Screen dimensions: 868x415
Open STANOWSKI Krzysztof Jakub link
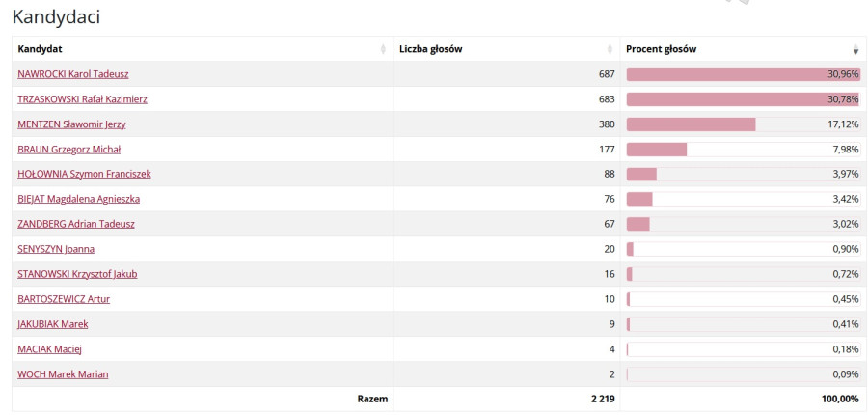point(77,274)
